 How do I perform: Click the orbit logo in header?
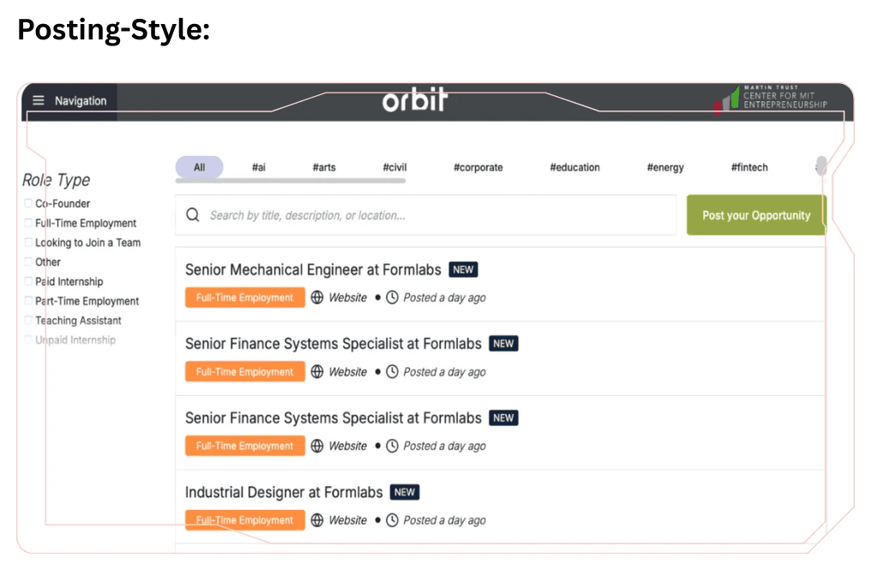point(415,99)
